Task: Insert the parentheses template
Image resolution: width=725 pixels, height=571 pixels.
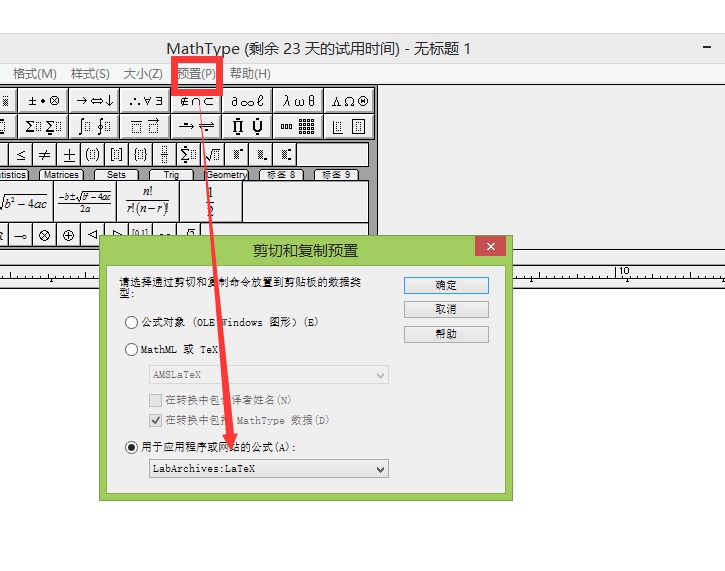Action: tap(92, 154)
